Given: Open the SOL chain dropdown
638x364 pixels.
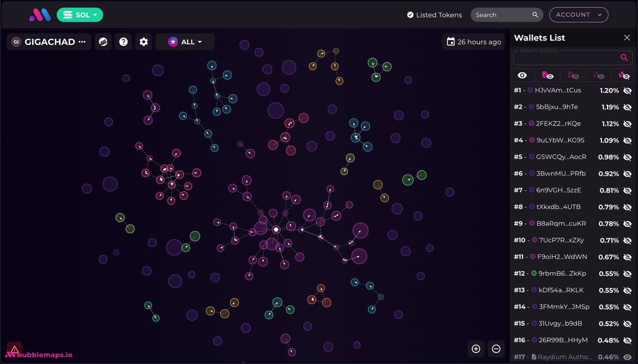Looking at the screenshot, I should (x=80, y=15).
